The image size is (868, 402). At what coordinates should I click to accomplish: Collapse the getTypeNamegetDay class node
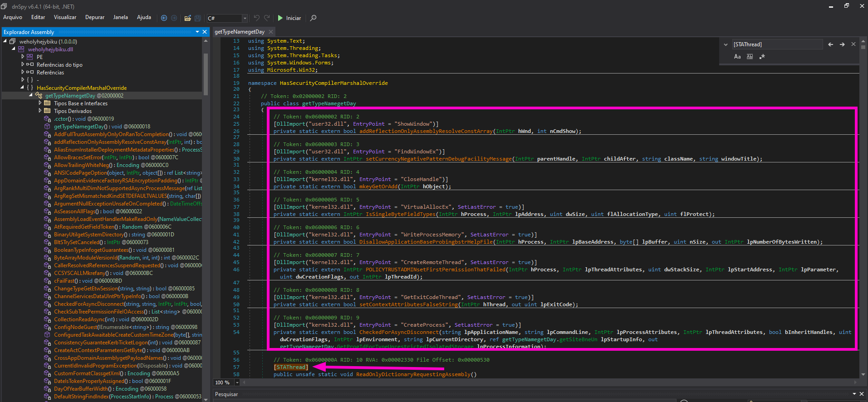pyautogui.click(x=31, y=95)
